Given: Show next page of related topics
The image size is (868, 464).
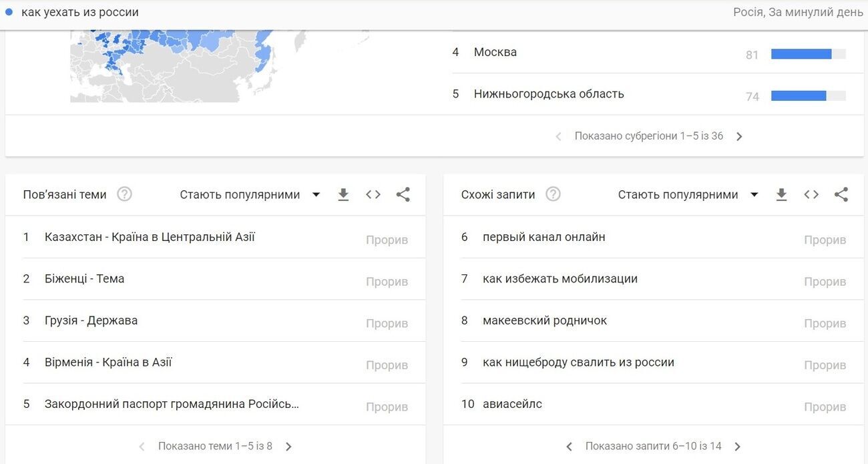Looking at the screenshot, I should click(x=288, y=447).
